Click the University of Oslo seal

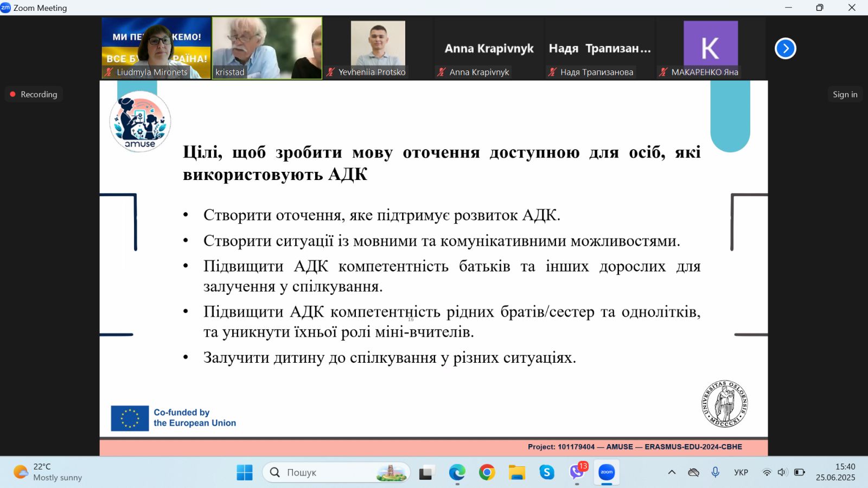[x=725, y=404]
